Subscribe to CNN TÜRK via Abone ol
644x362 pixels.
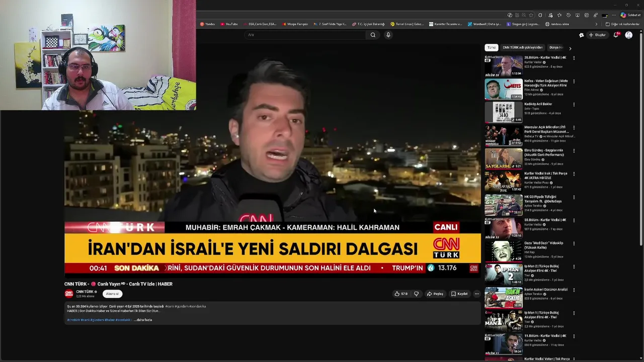point(112,294)
